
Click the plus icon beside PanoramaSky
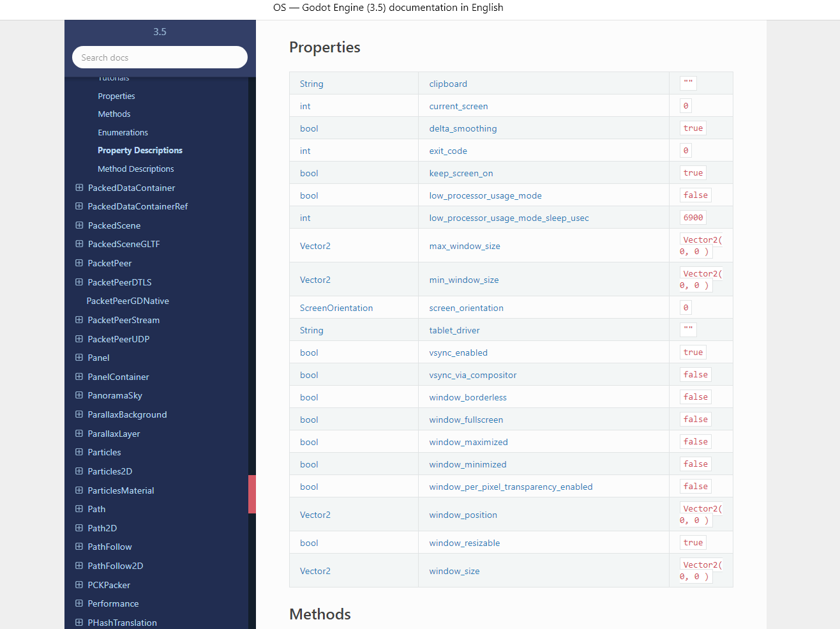(79, 395)
